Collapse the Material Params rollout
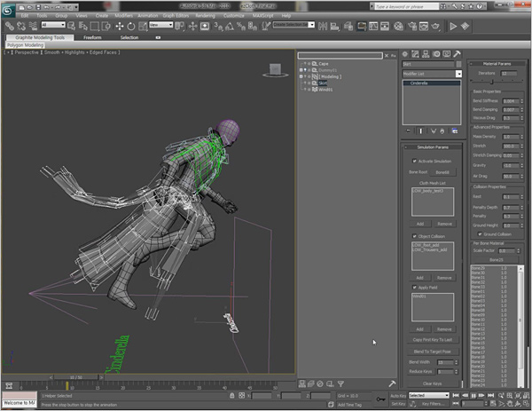 [x=497, y=64]
